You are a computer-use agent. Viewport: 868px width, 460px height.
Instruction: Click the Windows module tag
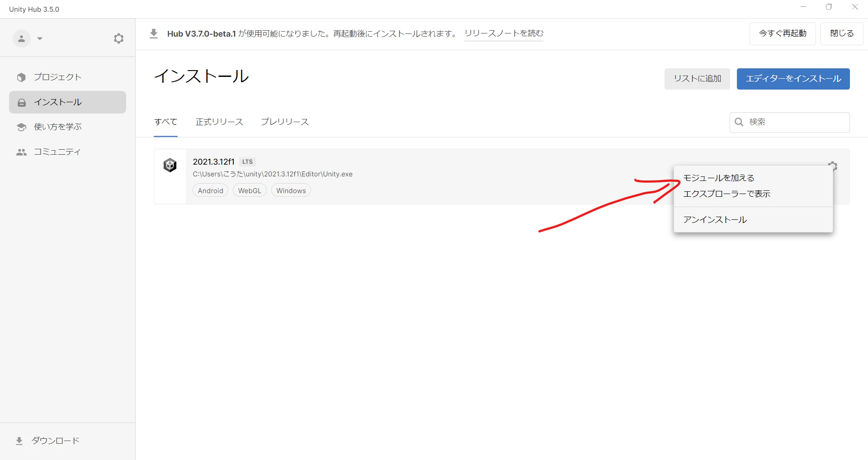291,191
